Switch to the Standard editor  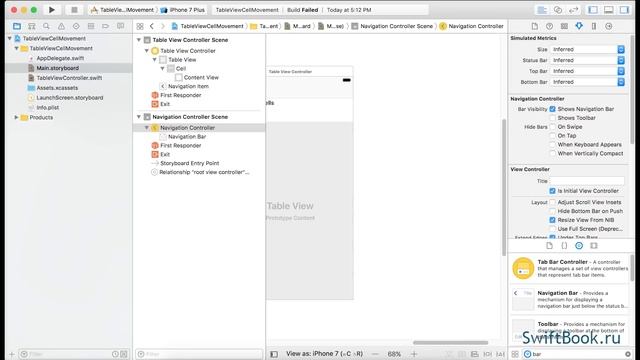[x=542, y=10]
